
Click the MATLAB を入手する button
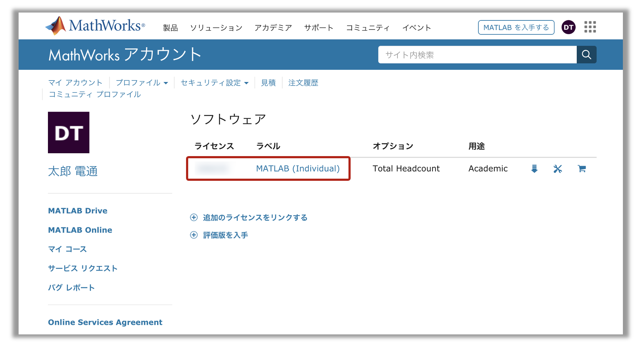pos(516,27)
